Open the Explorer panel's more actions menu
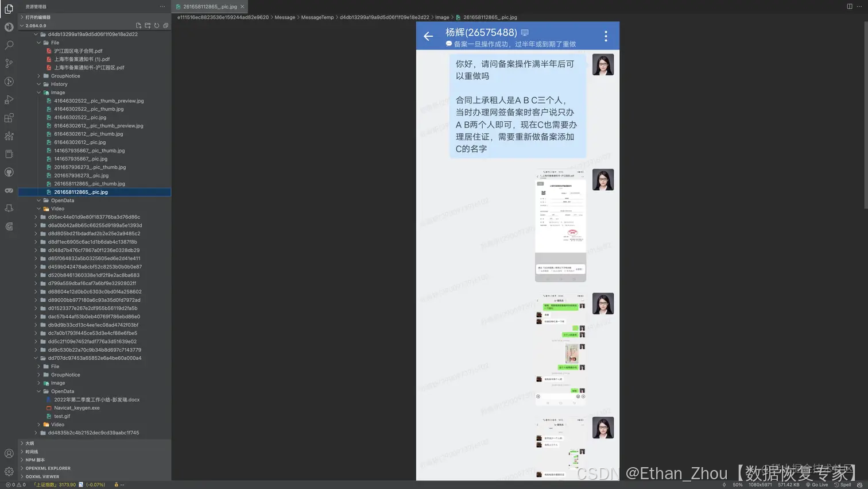The width and height of the screenshot is (868, 489). [162, 6]
